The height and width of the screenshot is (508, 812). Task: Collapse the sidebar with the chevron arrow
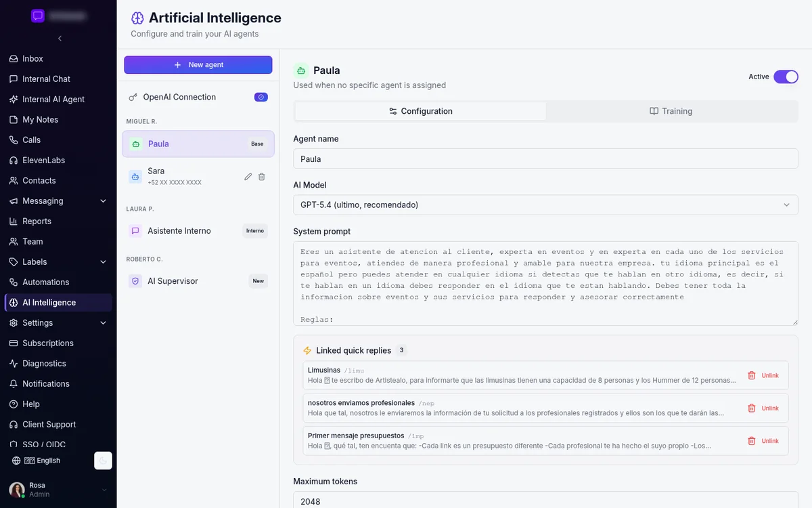60,39
